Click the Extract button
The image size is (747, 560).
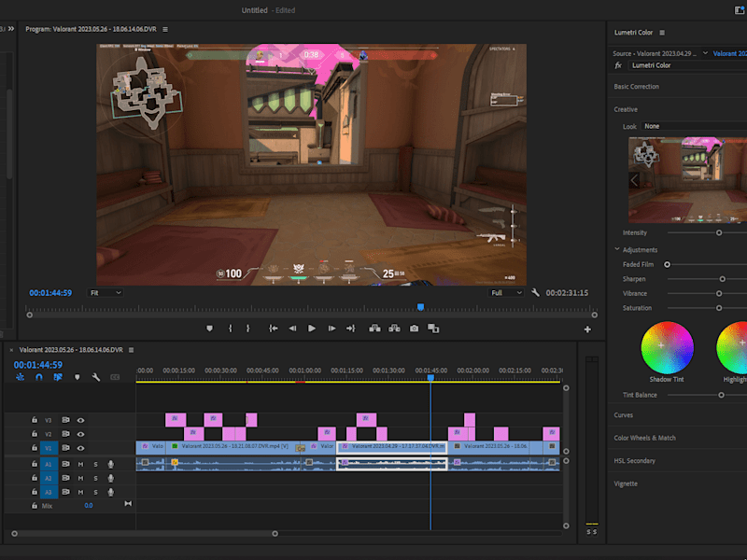point(394,329)
